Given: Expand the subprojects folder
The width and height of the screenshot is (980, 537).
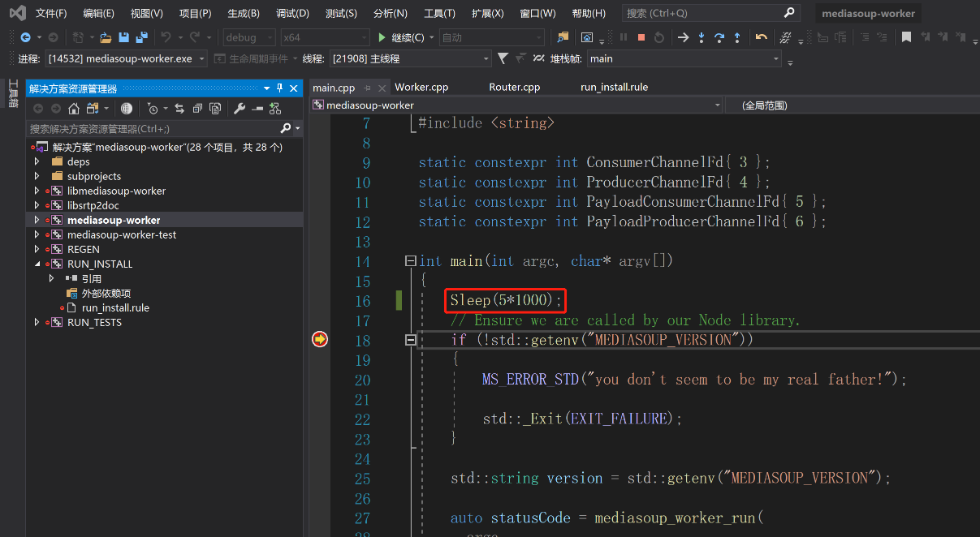Looking at the screenshot, I should pos(37,176).
